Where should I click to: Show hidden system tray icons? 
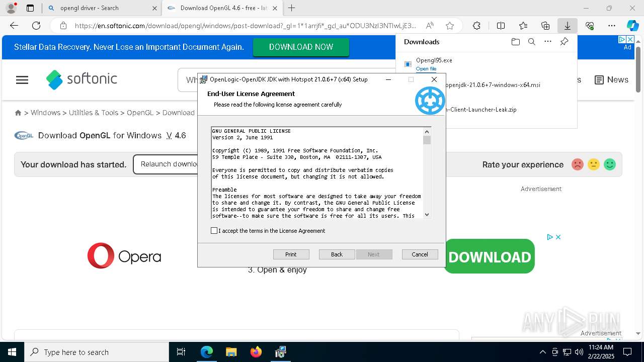(x=542, y=352)
